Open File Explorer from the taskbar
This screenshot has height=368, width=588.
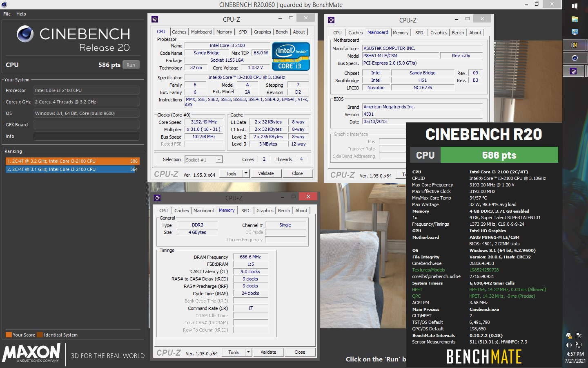[x=575, y=19]
